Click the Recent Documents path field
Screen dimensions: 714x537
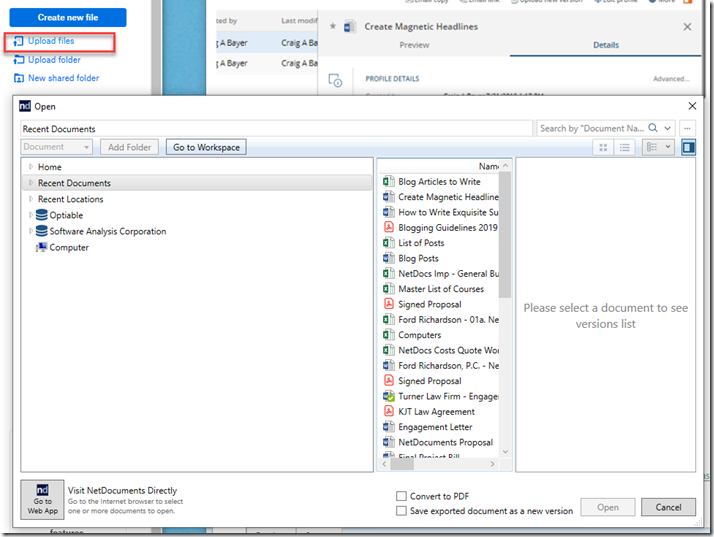(276, 129)
